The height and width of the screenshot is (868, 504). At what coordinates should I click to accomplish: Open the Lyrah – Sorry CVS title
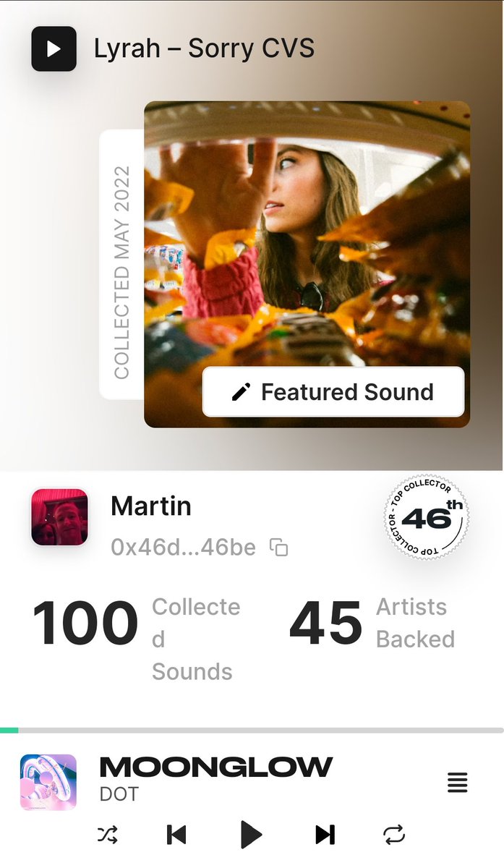[204, 48]
